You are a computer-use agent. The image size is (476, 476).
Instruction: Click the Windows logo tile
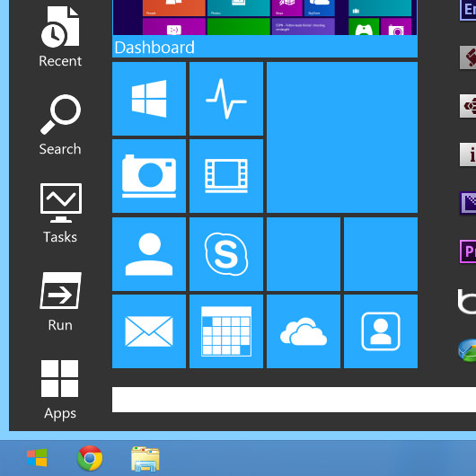pos(149,99)
